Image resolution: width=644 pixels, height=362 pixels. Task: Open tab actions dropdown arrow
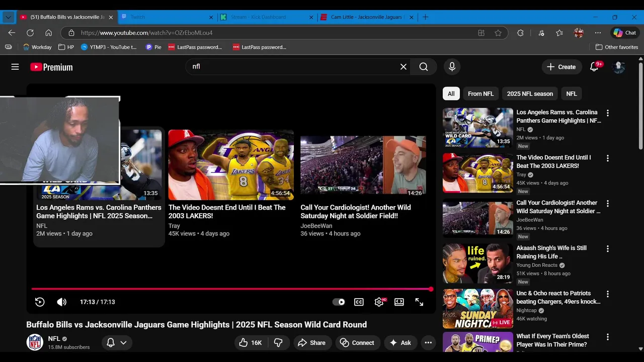pos(8,17)
